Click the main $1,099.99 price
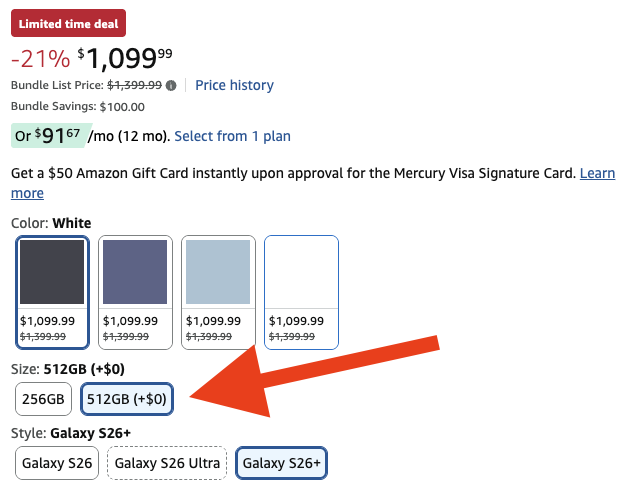 pyautogui.click(x=124, y=59)
